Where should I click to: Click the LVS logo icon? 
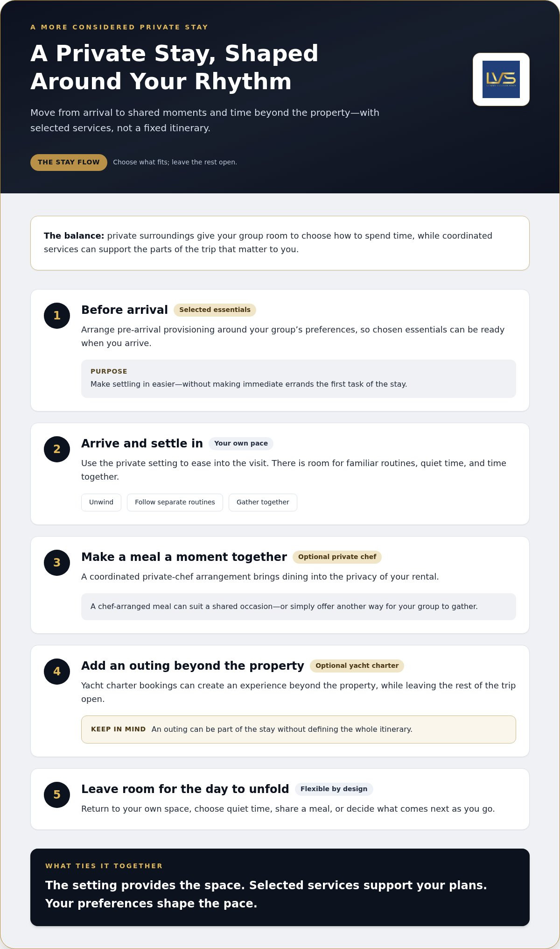click(501, 79)
